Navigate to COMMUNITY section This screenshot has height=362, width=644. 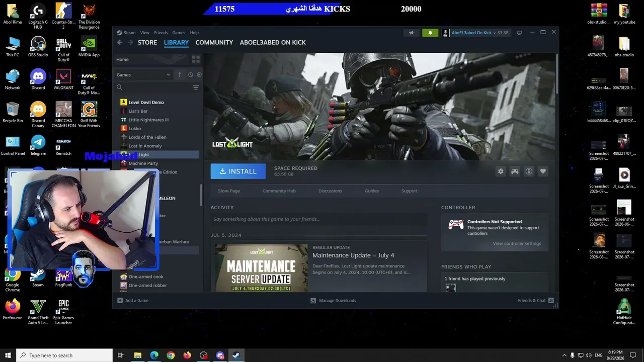[214, 43]
